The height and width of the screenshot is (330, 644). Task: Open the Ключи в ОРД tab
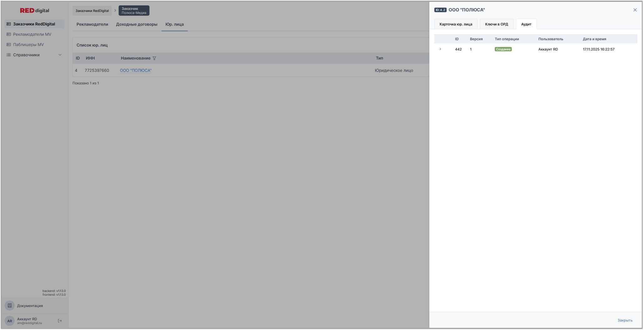pyautogui.click(x=496, y=24)
